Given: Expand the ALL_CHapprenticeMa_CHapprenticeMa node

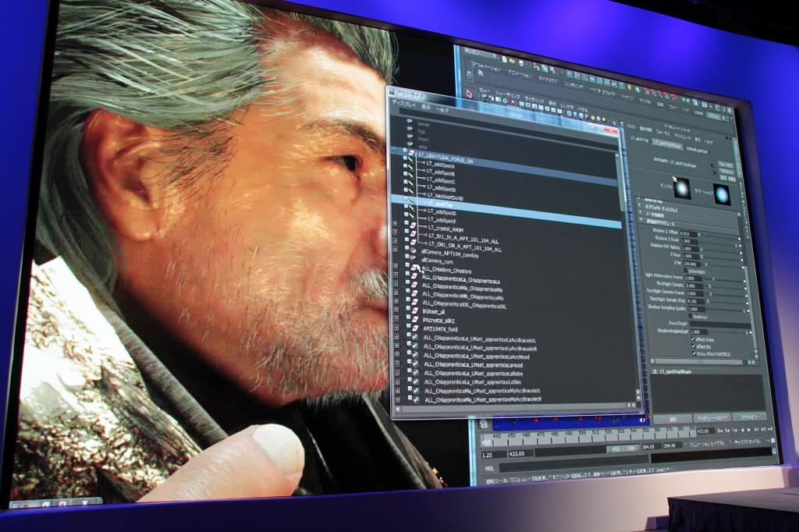Looking at the screenshot, I should click(x=396, y=284).
